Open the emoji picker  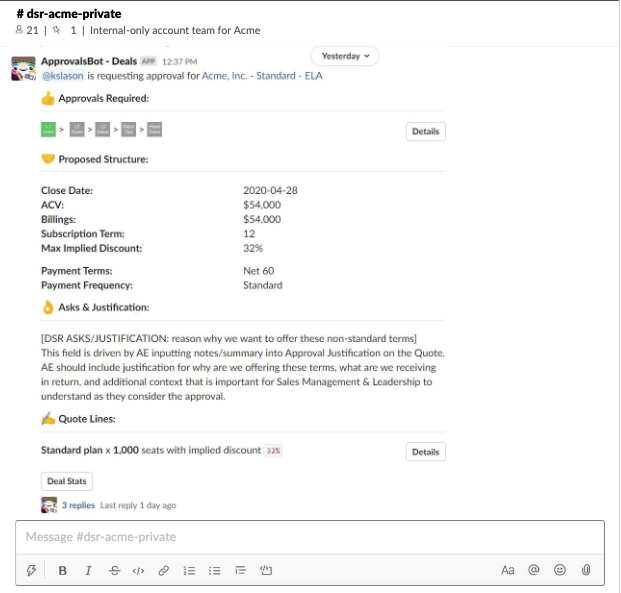[560, 570]
